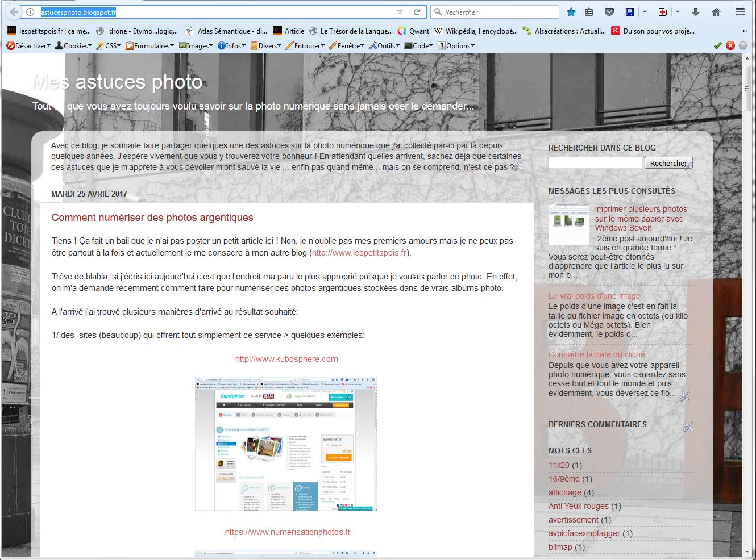The image size is (756, 560).
Task: Open the Qwant bookmark
Action: 413,31
